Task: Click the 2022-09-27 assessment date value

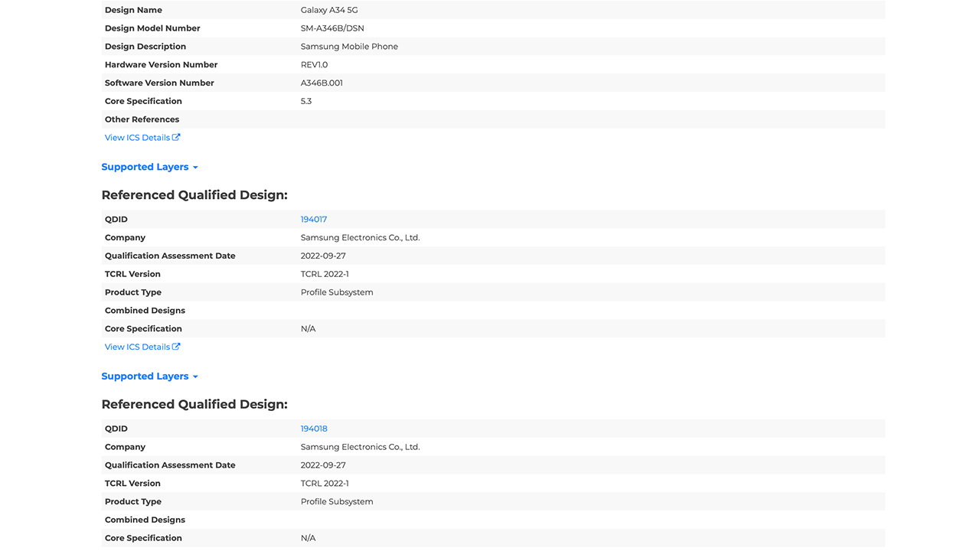Action: pos(322,256)
